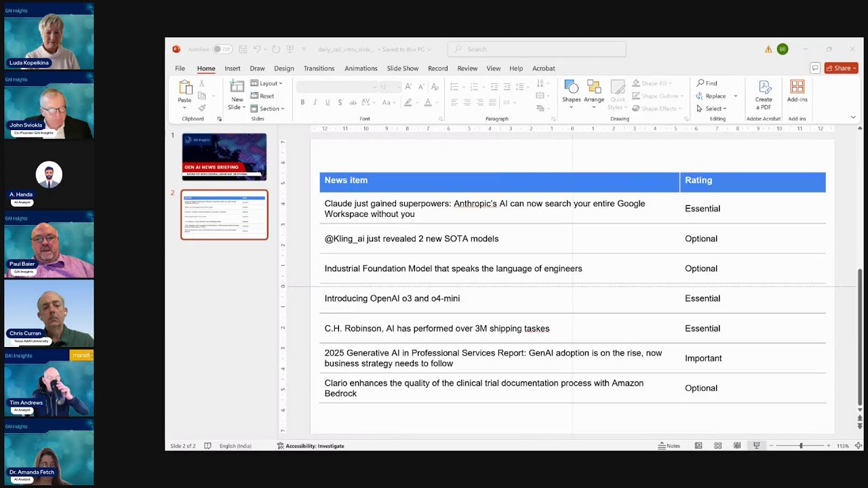
Task: Open the Share button dropdown
Action: pyautogui.click(x=841, y=68)
